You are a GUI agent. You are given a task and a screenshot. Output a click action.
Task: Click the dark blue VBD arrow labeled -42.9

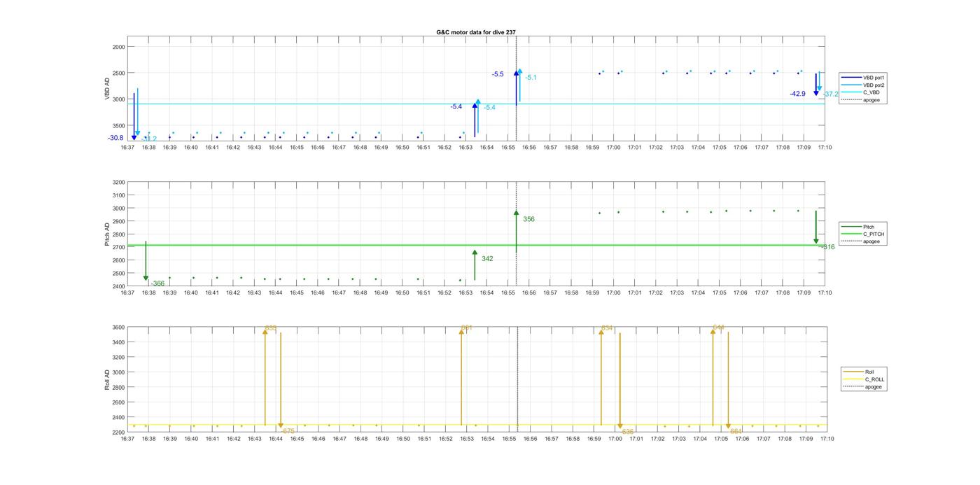816,85
